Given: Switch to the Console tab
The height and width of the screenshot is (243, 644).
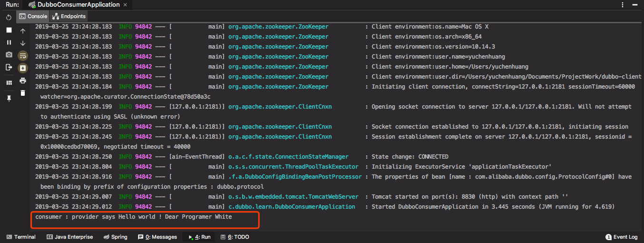Looking at the screenshot, I should 33,16.
